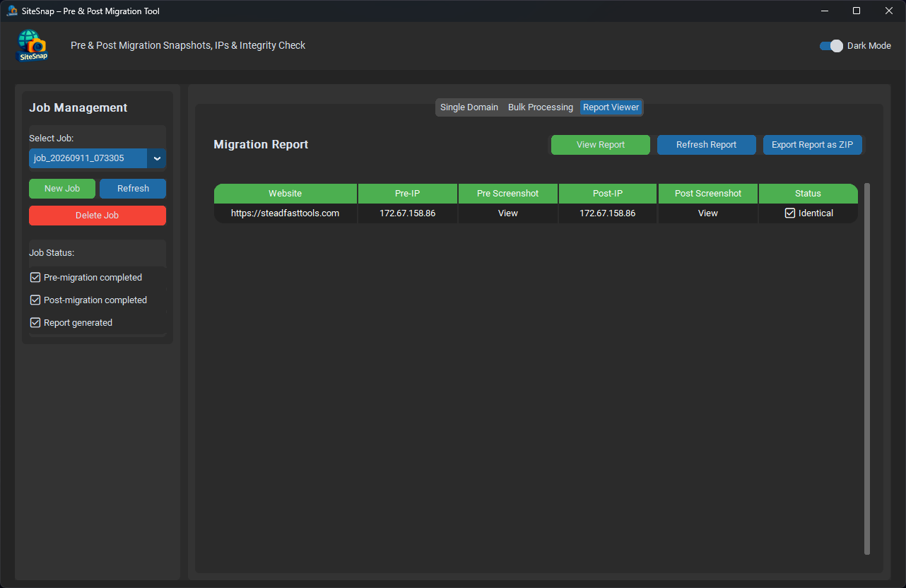
Task: Click the Job Management heading
Action: [78, 108]
